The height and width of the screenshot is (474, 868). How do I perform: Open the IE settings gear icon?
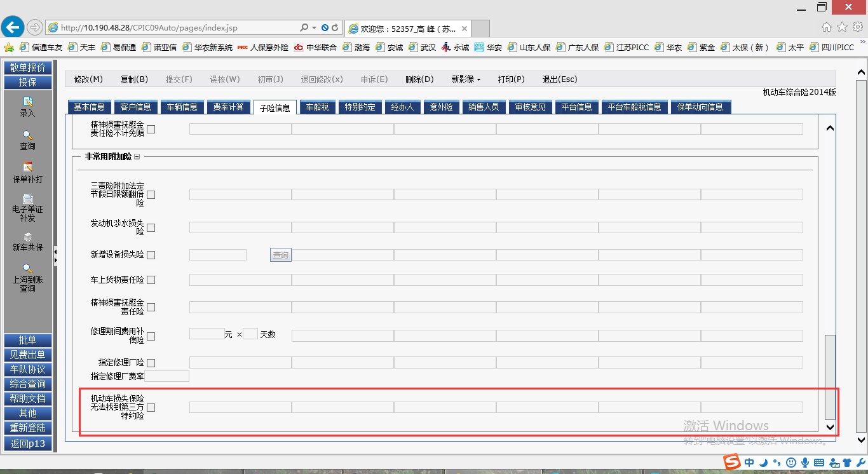(x=858, y=27)
